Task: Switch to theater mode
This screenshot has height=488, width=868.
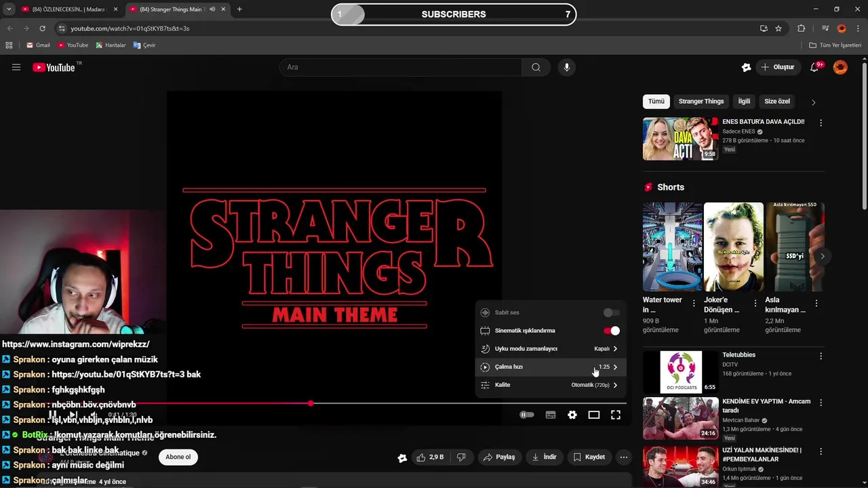Action: 594,415
